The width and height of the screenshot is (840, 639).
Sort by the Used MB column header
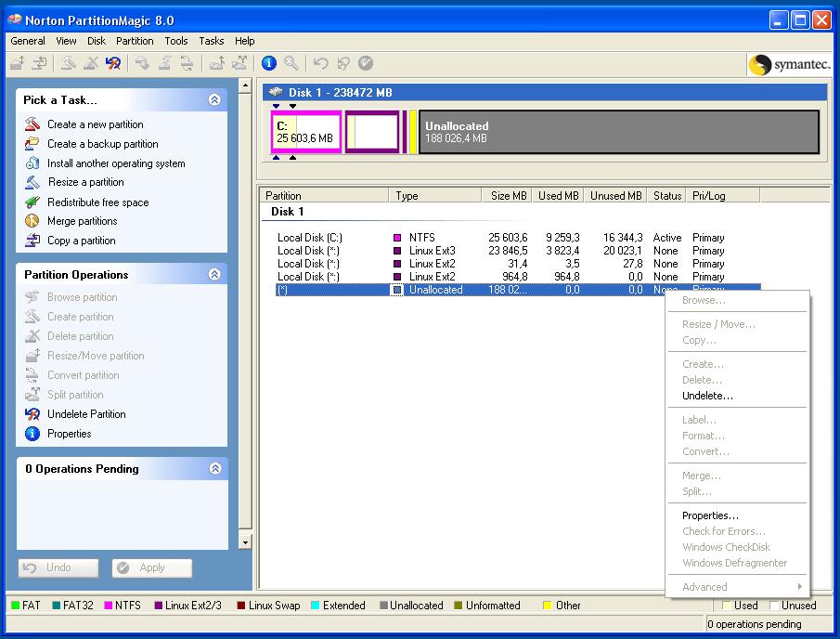point(558,196)
